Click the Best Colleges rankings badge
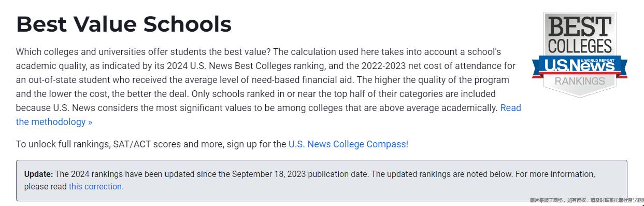The image size is (644, 206). point(580,54)
